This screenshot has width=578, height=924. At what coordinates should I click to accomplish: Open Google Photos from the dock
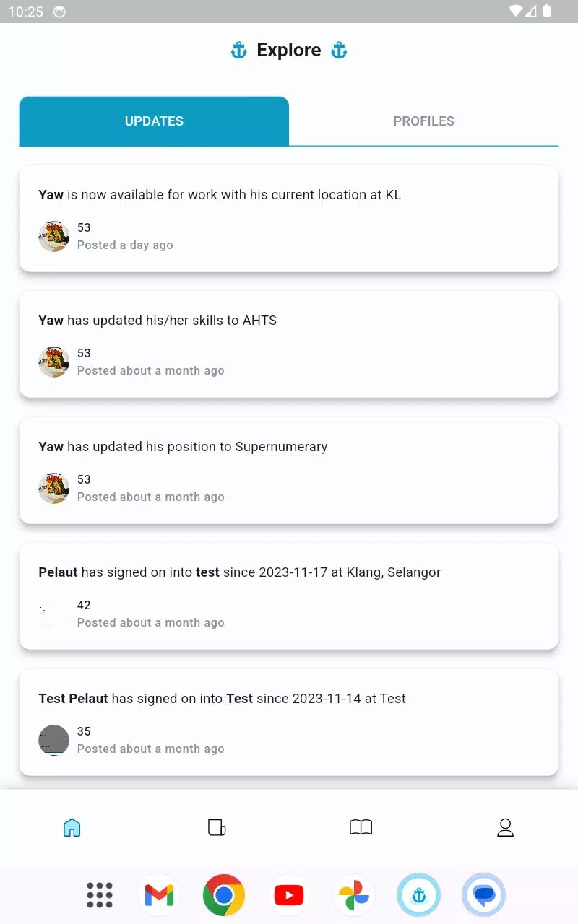point(354,895)
